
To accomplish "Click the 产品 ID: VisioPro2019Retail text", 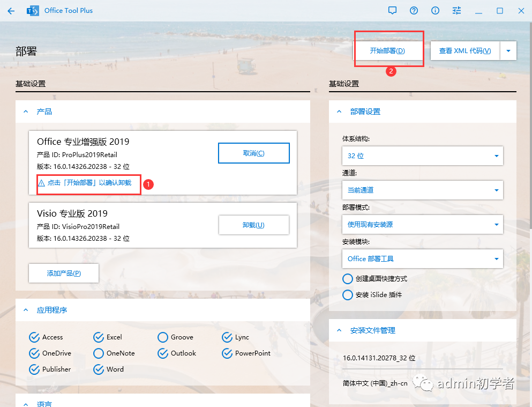I will (78, 226).
